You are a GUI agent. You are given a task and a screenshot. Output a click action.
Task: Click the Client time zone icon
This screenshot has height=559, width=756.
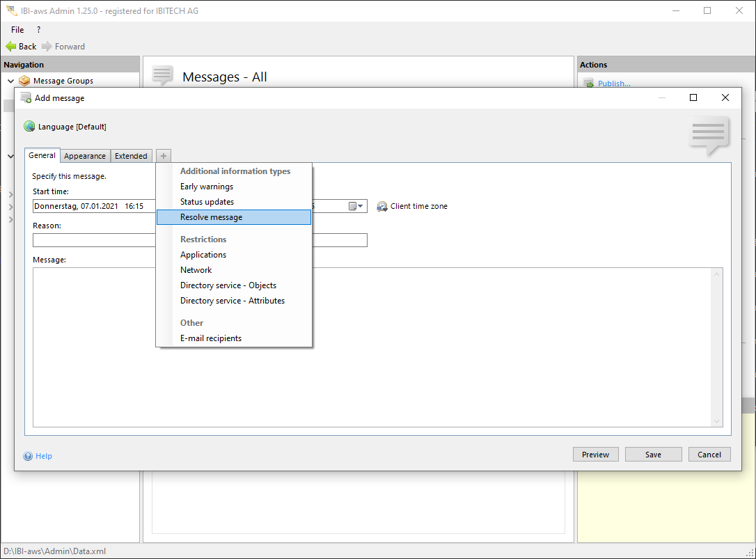[x=382, y=207]
